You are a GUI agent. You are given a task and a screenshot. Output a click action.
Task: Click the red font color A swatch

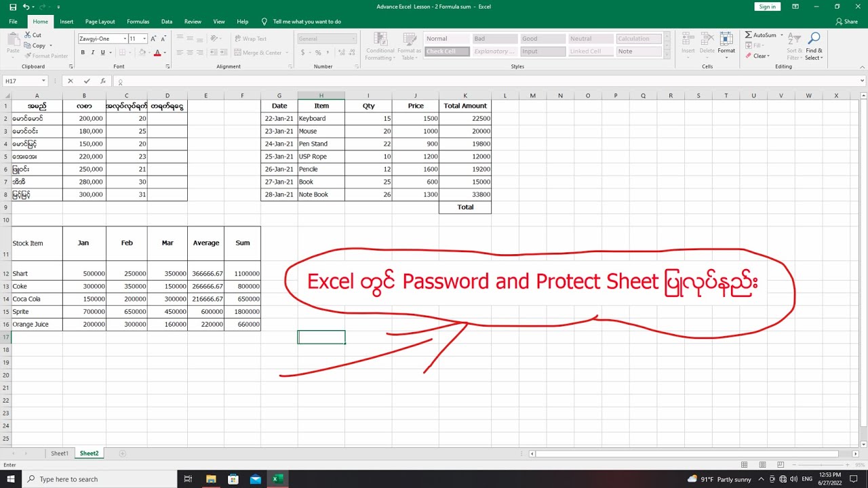point(157,52)
